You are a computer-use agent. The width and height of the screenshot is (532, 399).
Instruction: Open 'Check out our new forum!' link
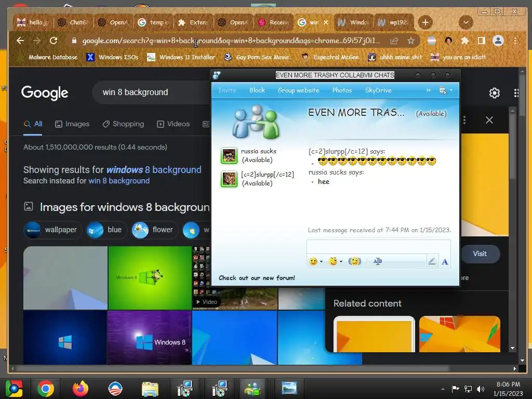click(x=257, y=278)
